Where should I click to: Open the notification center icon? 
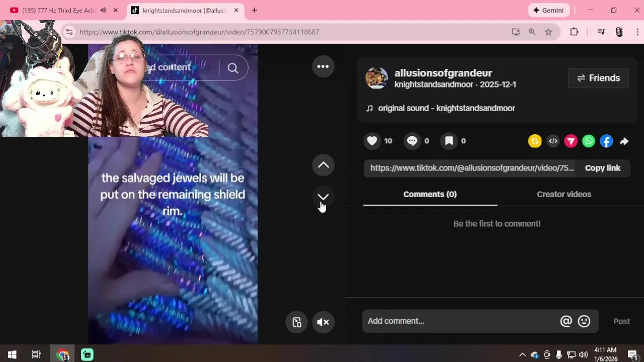(633, 354)
